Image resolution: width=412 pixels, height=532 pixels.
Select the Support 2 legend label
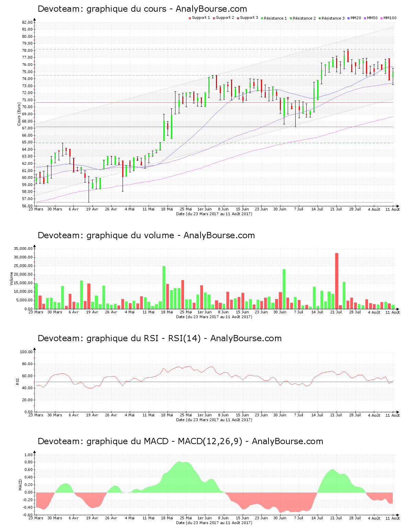225,18
